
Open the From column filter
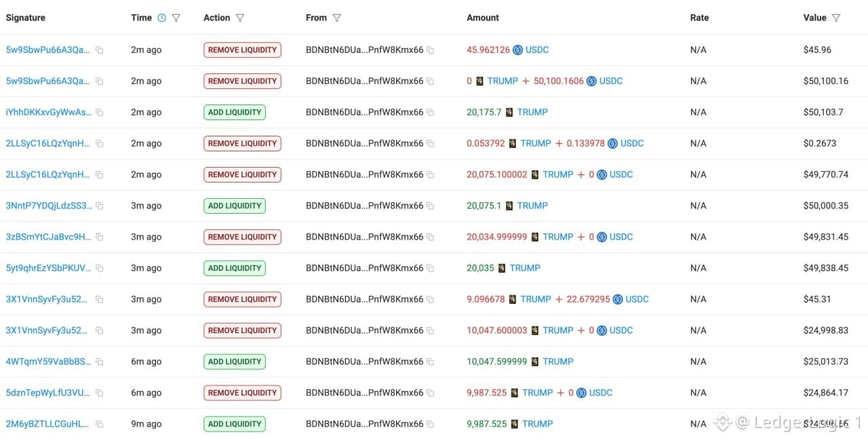(337, 18)
